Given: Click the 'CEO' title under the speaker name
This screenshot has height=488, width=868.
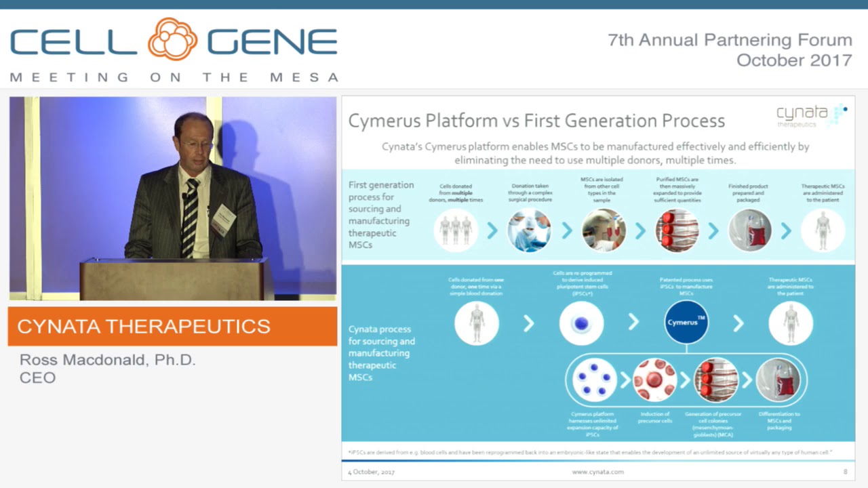Looking at the screenshot, I should click(x=37, y=378).
